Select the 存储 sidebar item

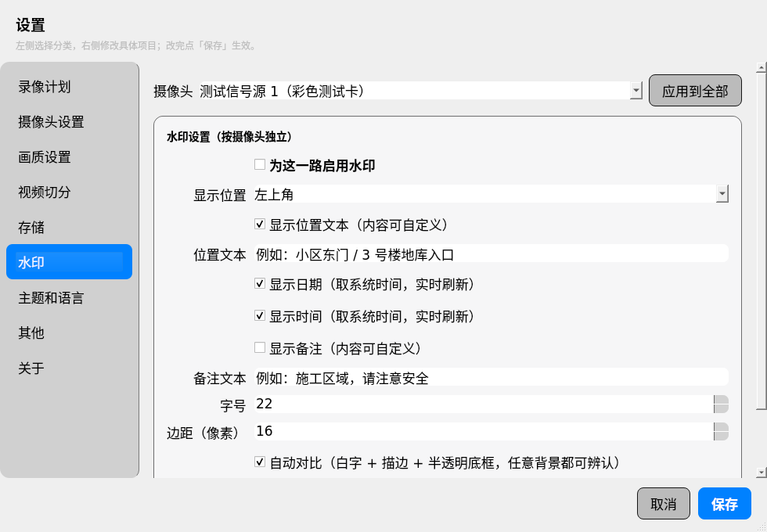[69, 228]
